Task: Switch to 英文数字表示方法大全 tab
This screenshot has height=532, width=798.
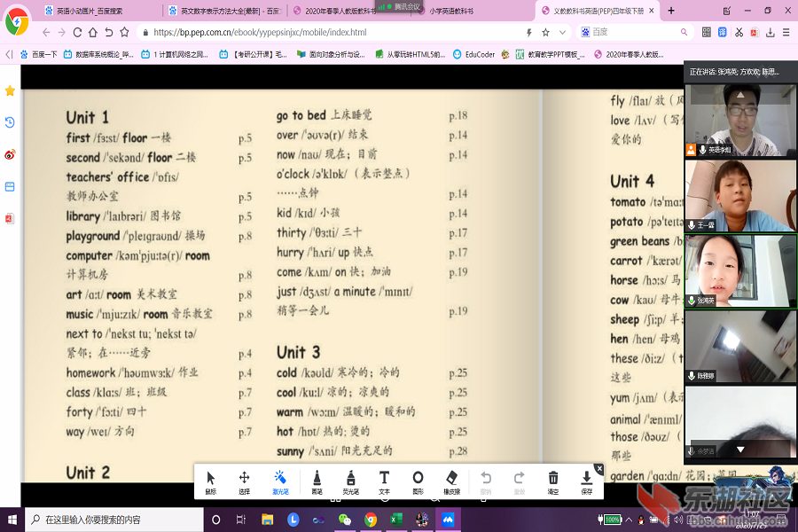Action: 225,11
